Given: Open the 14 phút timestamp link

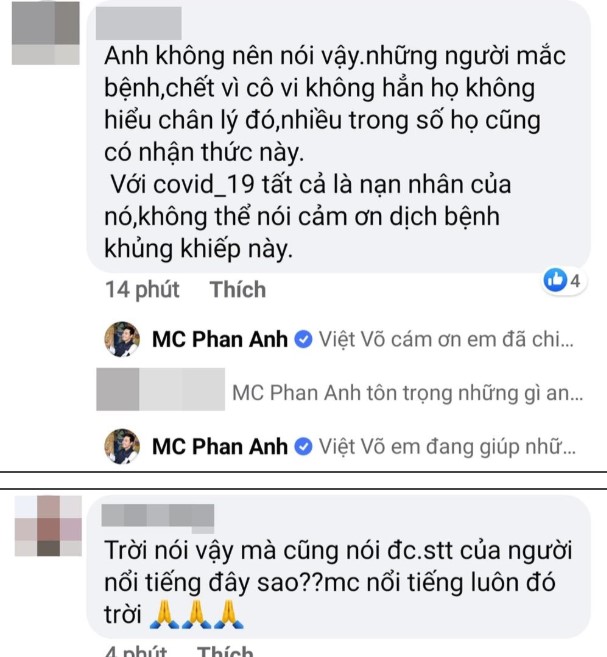Looking at the screenshot, I should click(142, 290).
